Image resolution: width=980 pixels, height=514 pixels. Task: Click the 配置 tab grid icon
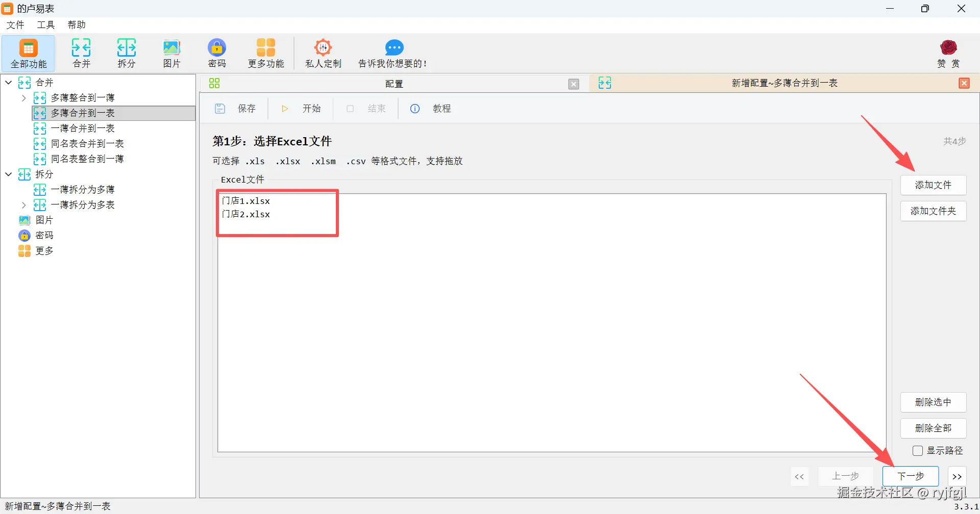coord(214,83)
